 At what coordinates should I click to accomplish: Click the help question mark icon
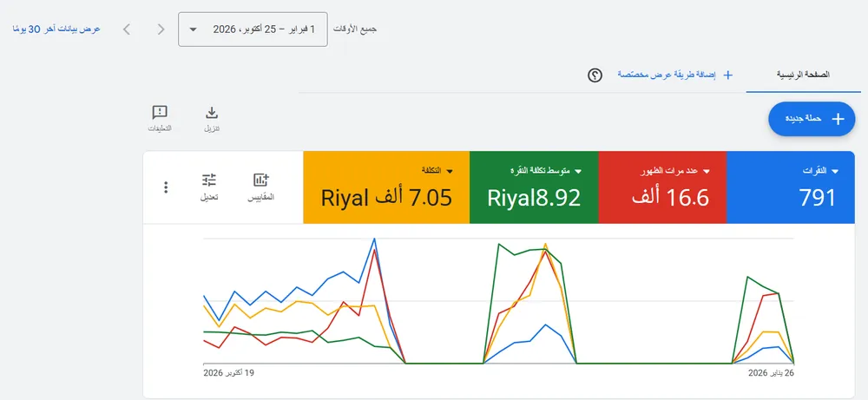(595, 75)
